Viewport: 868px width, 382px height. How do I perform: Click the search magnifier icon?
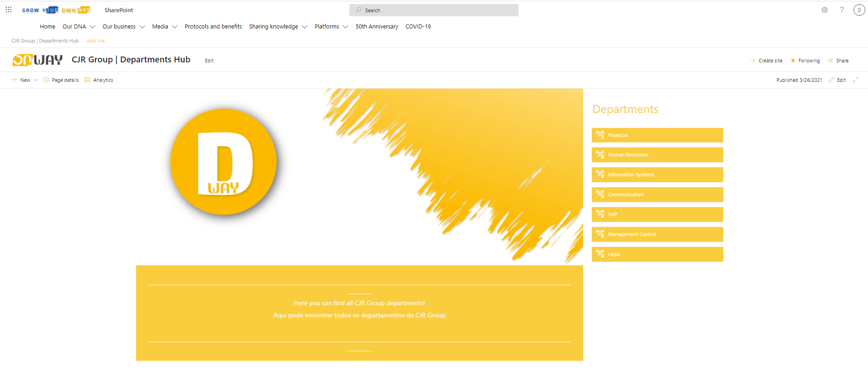tap(359, 10)
